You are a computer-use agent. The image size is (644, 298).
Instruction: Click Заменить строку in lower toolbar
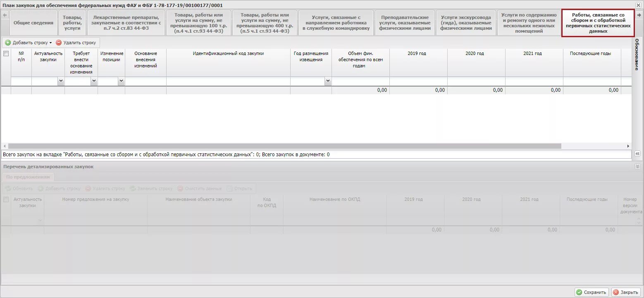click(151, 188)
